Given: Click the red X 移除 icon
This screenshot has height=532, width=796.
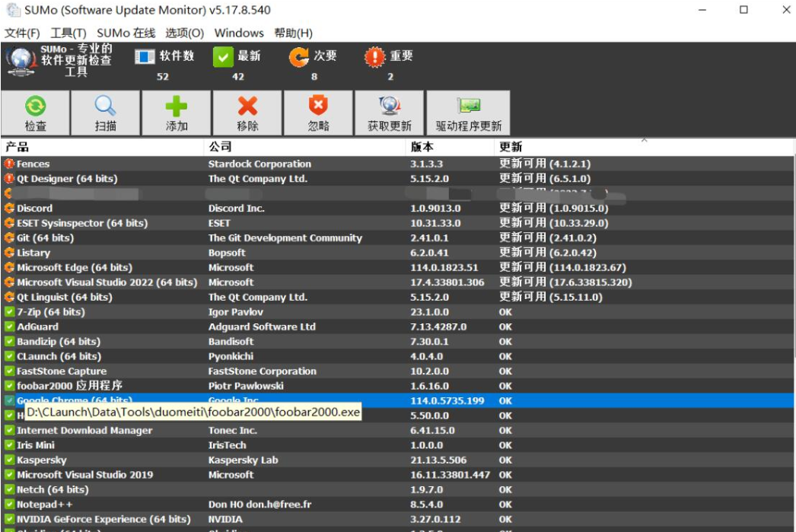Looking at the screenshot, I should (247, 107).
